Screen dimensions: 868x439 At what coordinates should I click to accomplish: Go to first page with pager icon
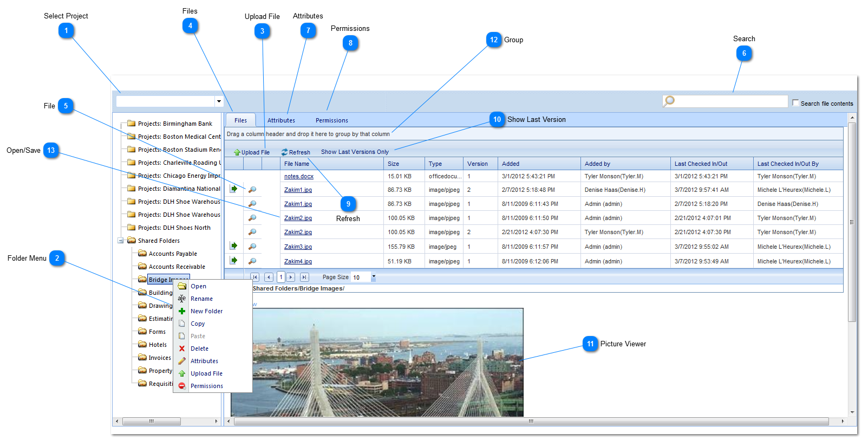click(x=255, y=277)
